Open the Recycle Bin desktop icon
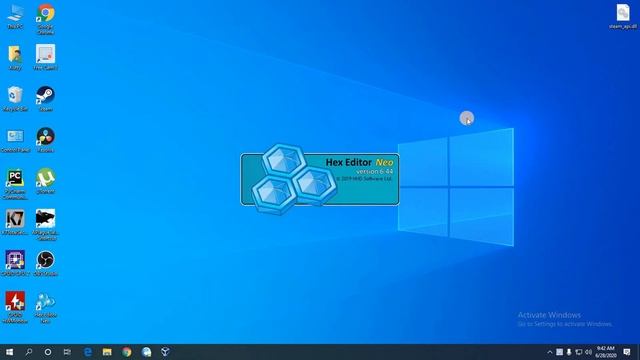Image resolution: width=640 pixels, height=360 pixels. [x=15, y=99]
